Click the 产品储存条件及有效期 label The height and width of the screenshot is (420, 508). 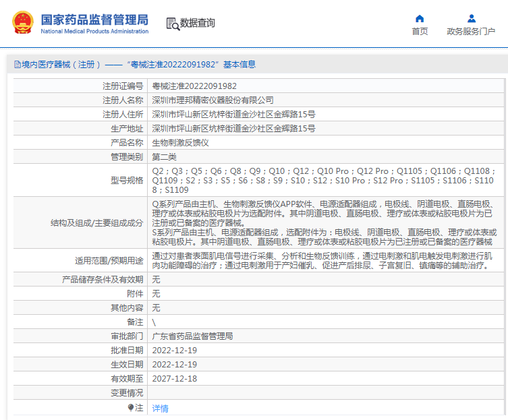click(x=103, y=280)
